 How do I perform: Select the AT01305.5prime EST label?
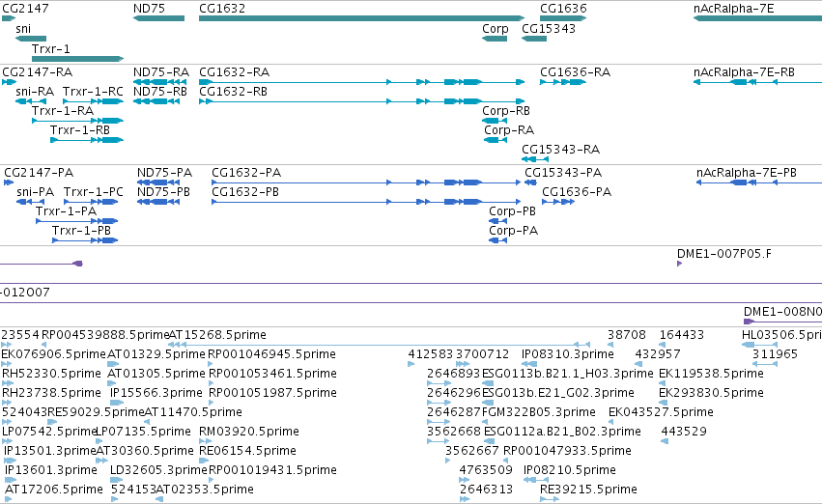coord(156,374)
